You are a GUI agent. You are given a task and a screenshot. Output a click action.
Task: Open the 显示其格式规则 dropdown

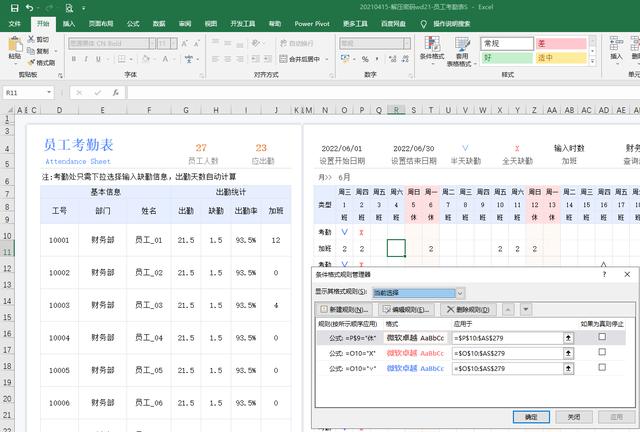460,293
